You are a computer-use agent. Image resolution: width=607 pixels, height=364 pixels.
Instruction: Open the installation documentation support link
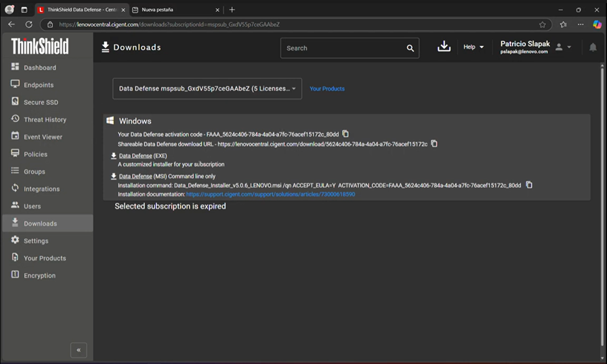pyautogui.click(x=271, y=194)
